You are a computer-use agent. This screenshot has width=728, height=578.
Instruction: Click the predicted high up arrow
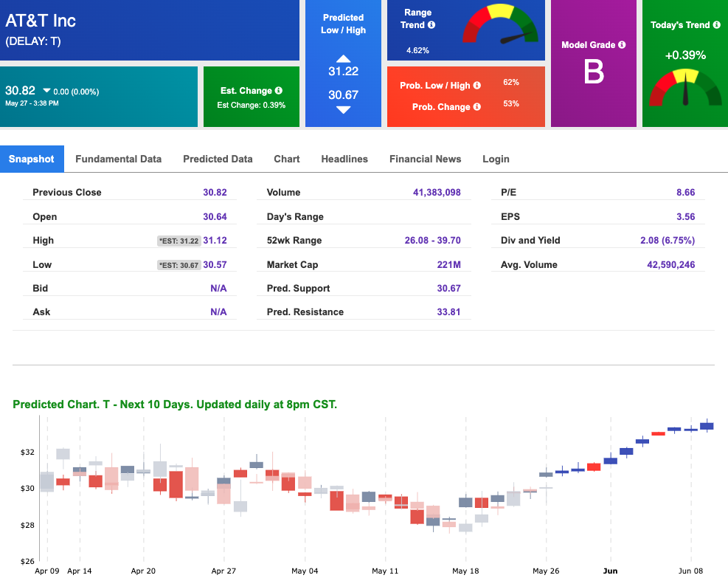pyautogui.click(x=343, y=58)
